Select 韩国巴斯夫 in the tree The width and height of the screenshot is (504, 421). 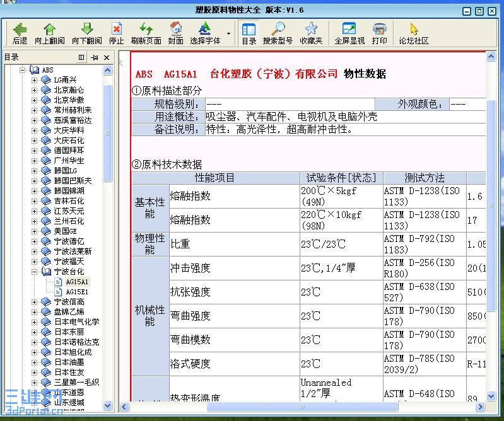coord(73,181)
